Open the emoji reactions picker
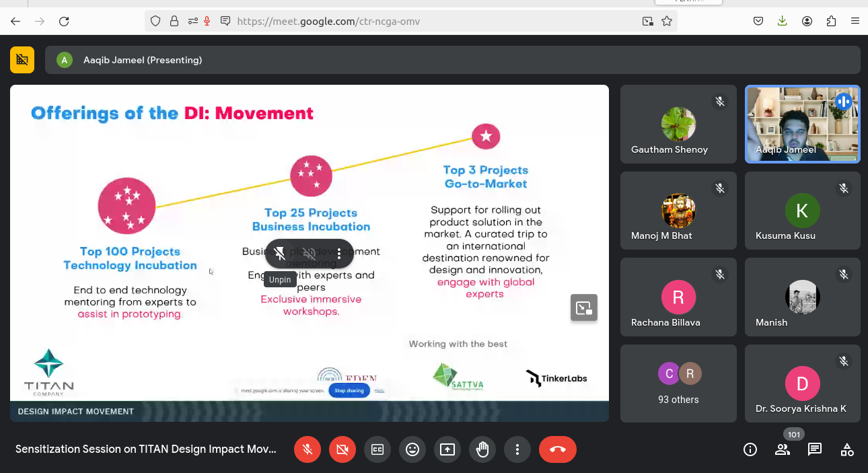Viewport: 868px width, 473px height. [412, 449]
